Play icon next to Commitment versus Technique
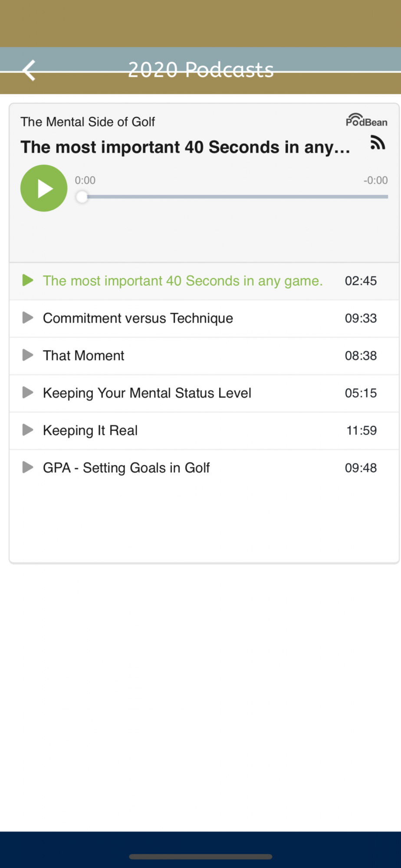 (28, 318)
